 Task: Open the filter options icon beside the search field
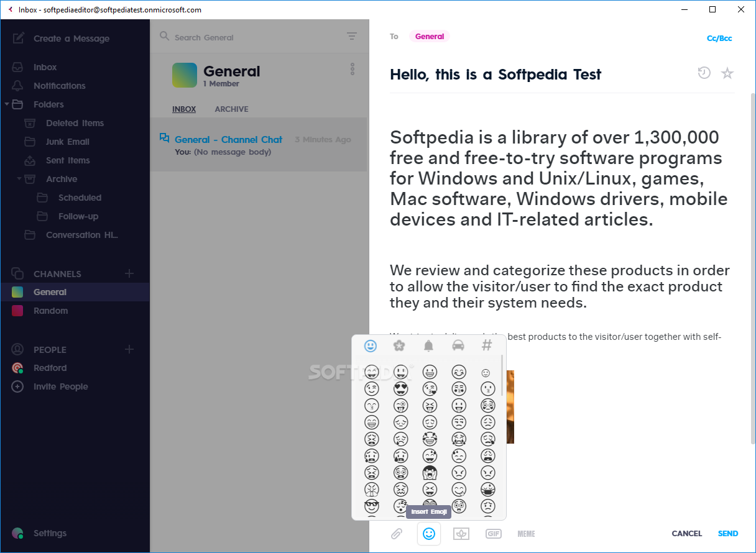point(352,36)
